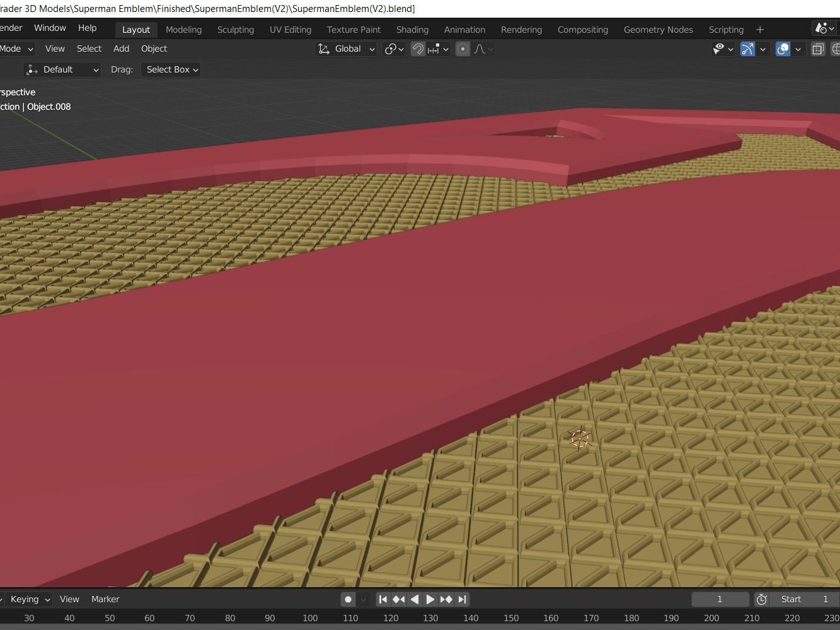Image resolution: width=840 pixels, height=630 pixels.
Task: Open the Texture Paint workspace tab
Action: tap(354, 30)
